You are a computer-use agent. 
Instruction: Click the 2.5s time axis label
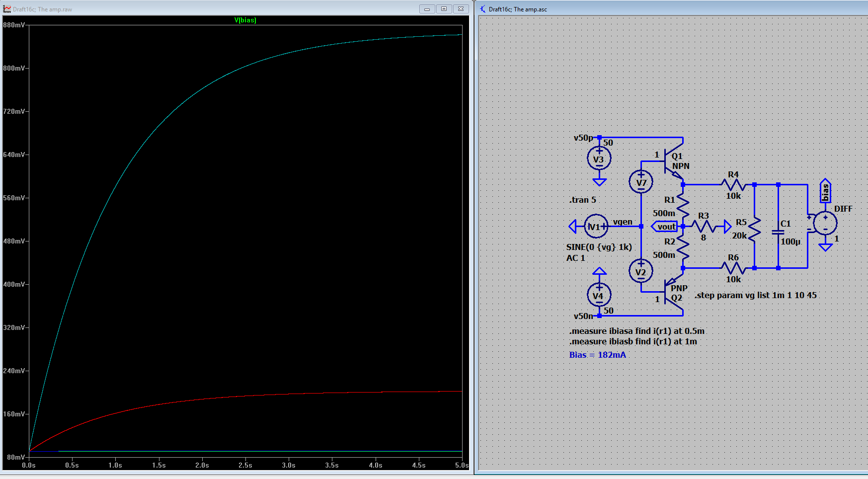(245, 466)
